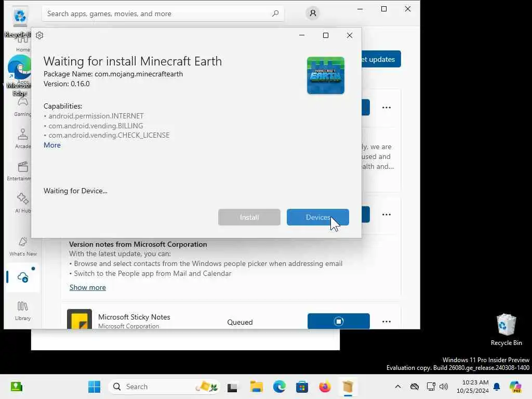Click the package installer taskbar icon

[x=348, y=387]
